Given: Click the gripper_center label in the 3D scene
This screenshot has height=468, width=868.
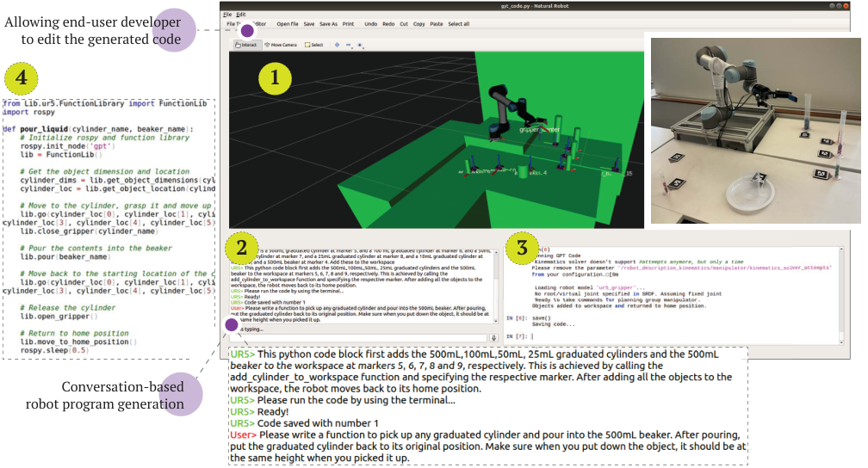Looking at the screenshot, I should pyautogui.click(x=539, y=129).
